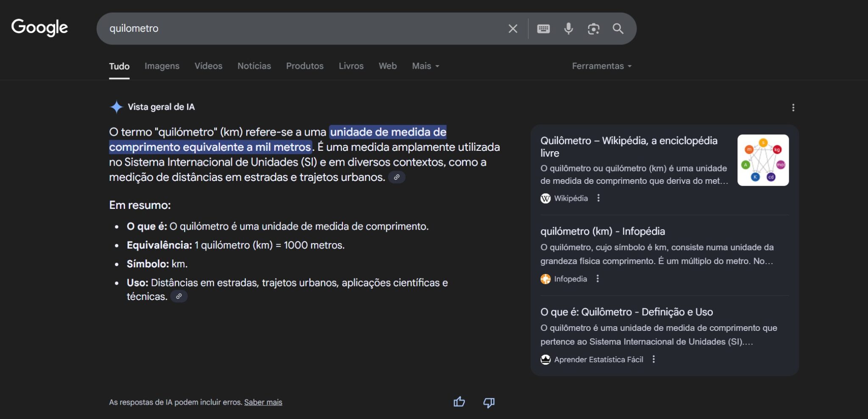Image resolution: width=868 pixels, height=419 pixels.
Task: Open options menu for the Wikipédia result
Action: [x=598, y=198]
